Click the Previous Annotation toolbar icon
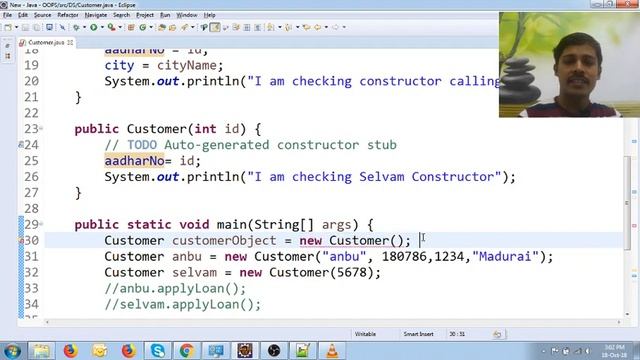This screenshot has width=640, height=360. click(x=288, y=27)
